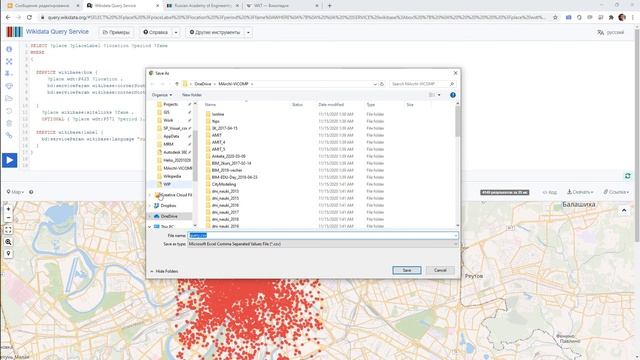The height and width of the screenshot is (360, 640).
Task: Open the view options dropdown in Save As
Action: (439, 95)
